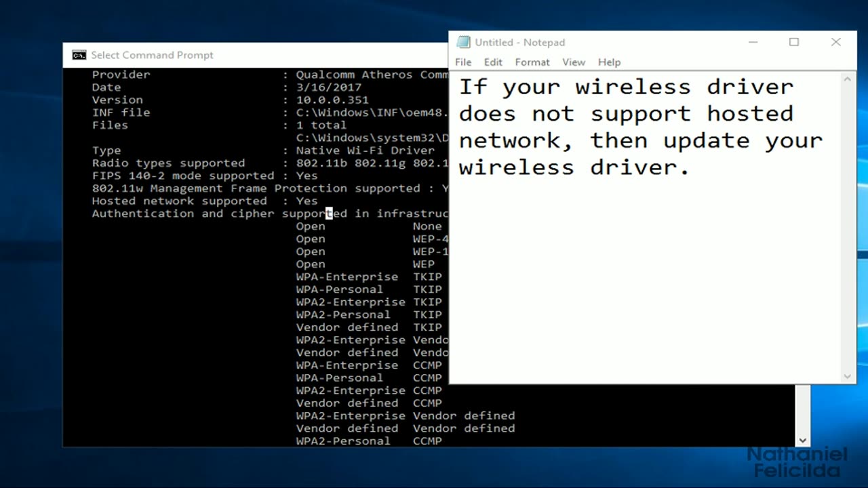Click the date value 3/16/2017
This screenshot has height=488, width=868.
329,87
